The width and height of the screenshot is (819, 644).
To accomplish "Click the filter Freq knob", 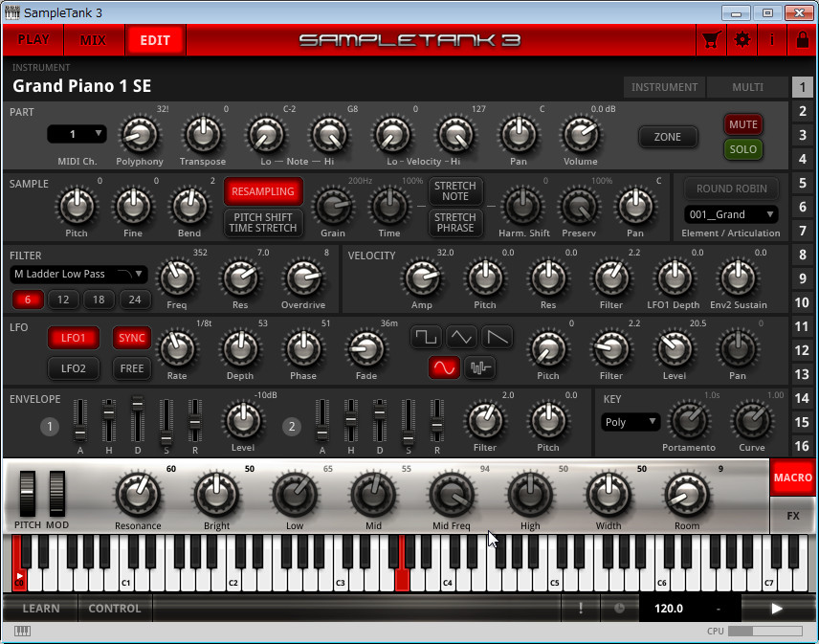I will coord(177,278).
